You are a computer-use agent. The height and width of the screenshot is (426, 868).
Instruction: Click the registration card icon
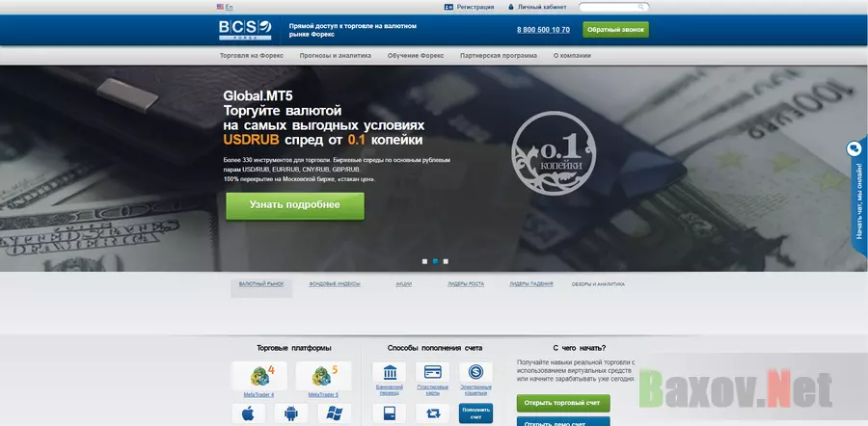pos(448,7)
